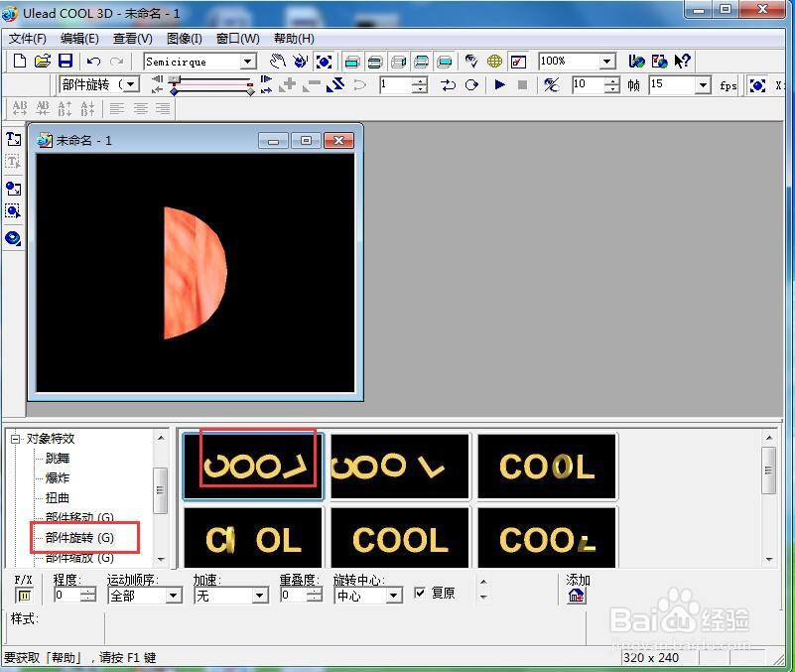Select the Move object hand tool
Viewport: 795px width, 672px height.
[277, 62]
